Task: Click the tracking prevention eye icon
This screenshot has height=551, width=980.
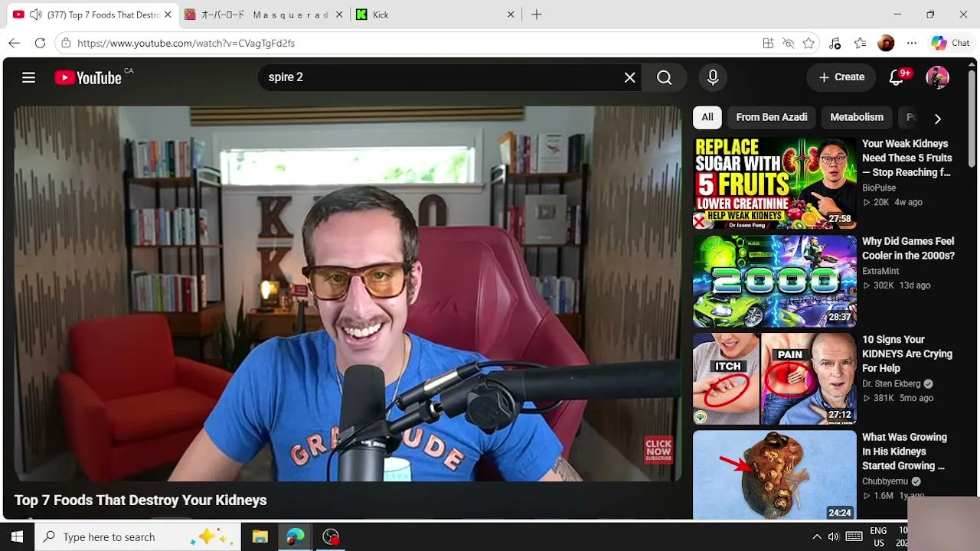Action: tap(788, 43)
